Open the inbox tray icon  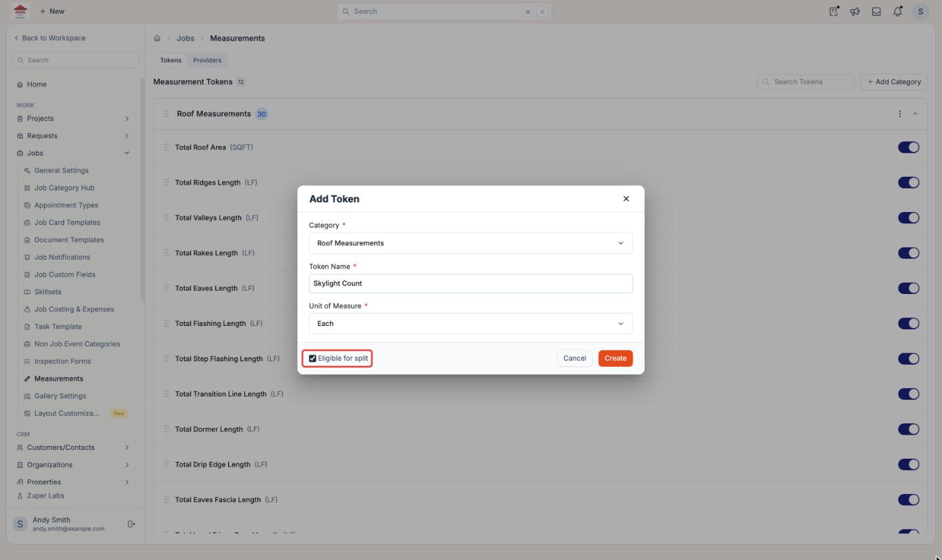click(876, 11)
